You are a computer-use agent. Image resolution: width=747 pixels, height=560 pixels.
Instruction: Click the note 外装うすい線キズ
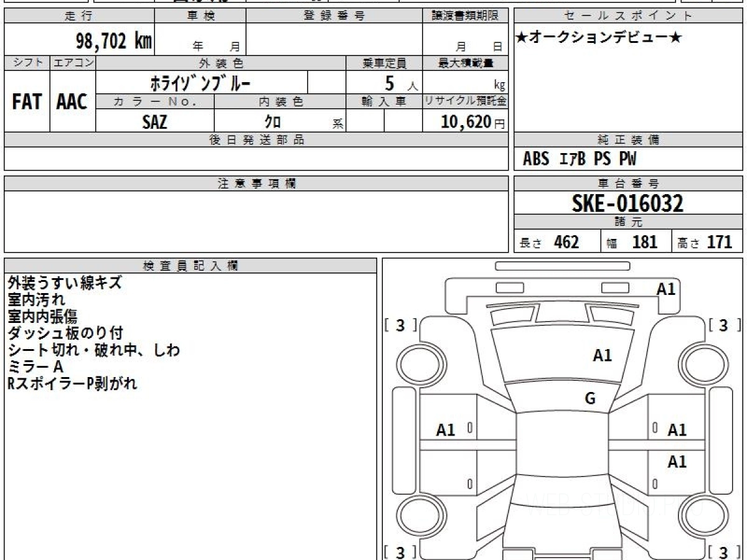point(65,283)
